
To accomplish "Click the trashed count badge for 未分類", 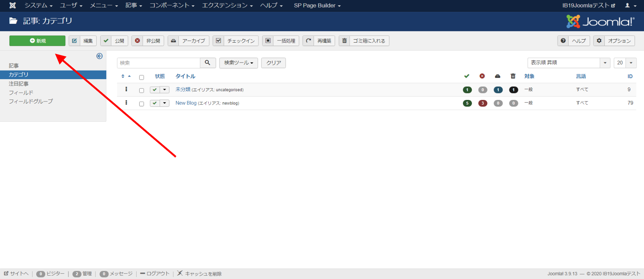I will click(513, 90).
